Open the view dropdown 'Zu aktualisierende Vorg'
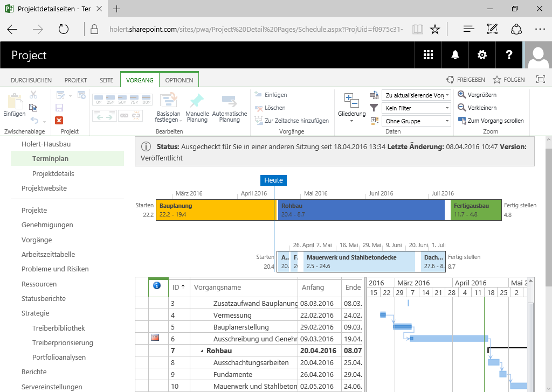 point(416,95)
